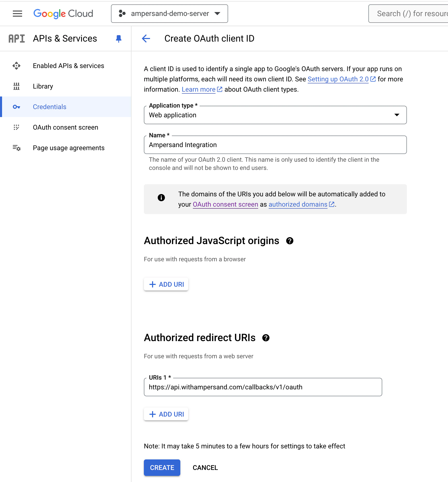Click the Authorized redirect URIs help icon

(266, 338)
